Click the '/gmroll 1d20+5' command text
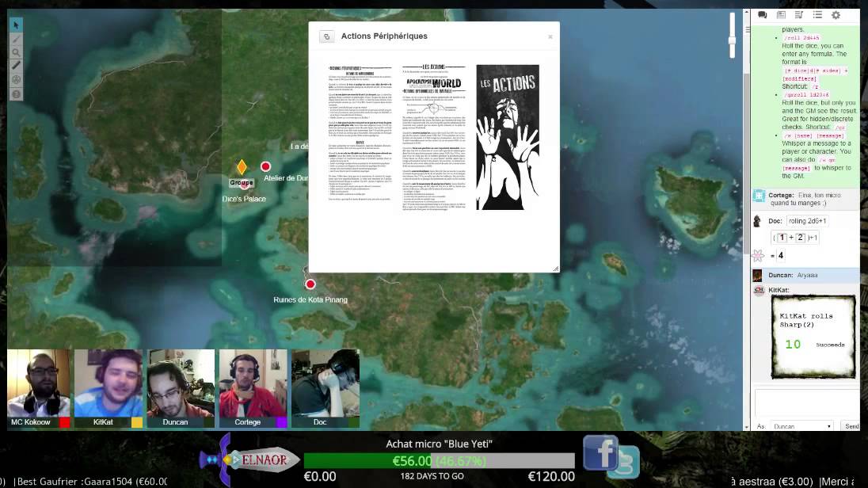Screen dimensions: 868x488 click(x=806, y=95)
